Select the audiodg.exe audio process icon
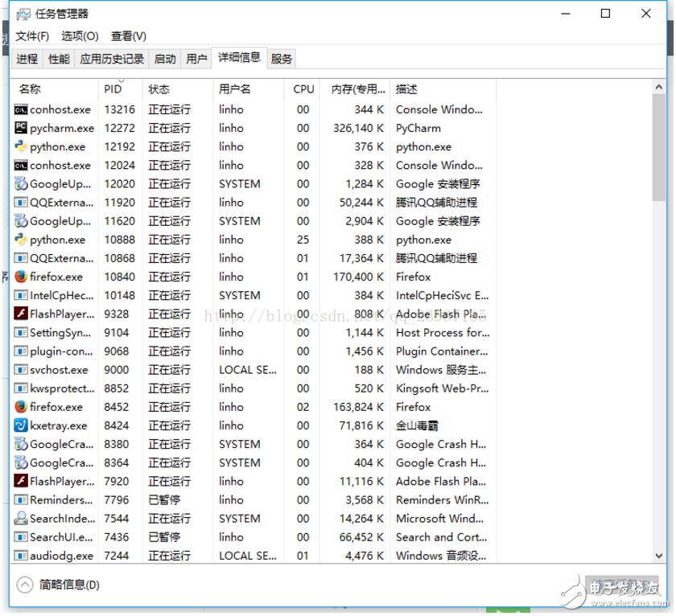Image resolution: width=676 pixels, height=616 pixels. coord(20,555)
